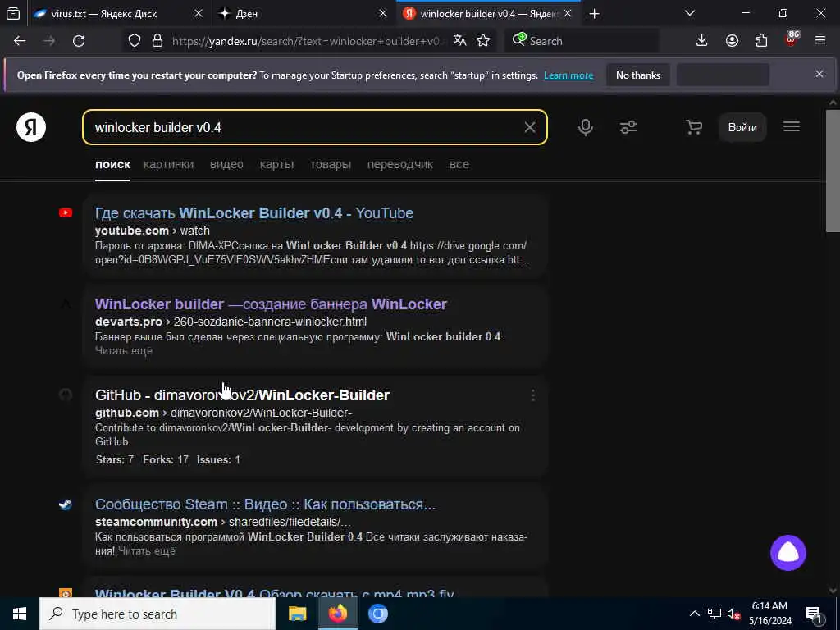Select the все search category

tap(459, 164)
